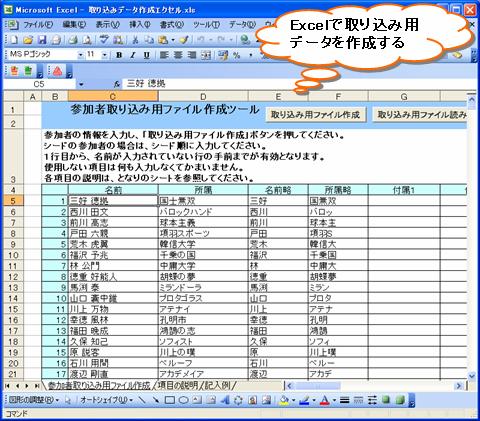The image size is (480, 421).
Task: Toggle Bold formatting
Action: 119,55
